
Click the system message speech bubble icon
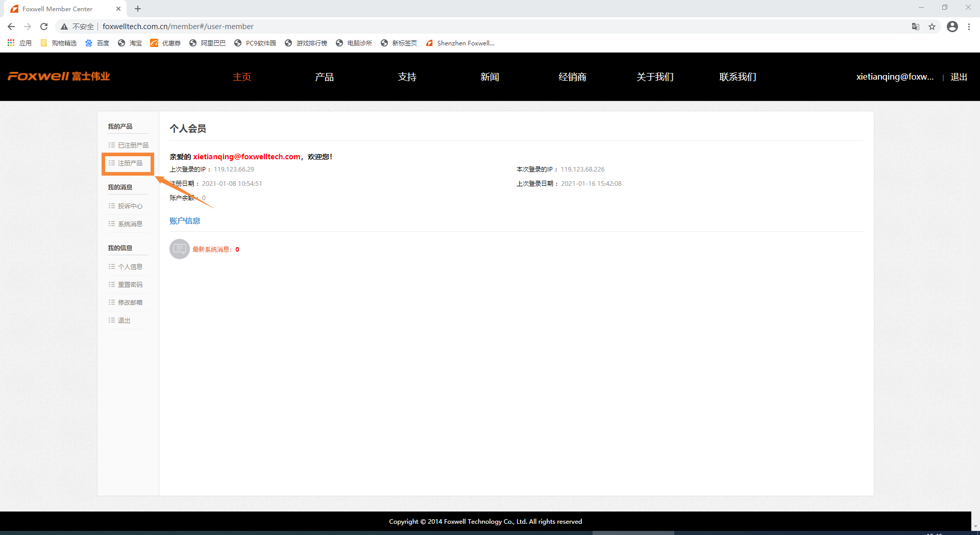[x=179, y=249]
